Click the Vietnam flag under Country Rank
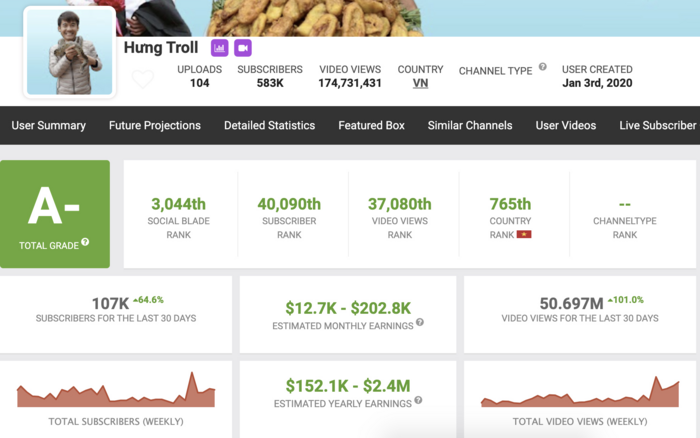Viewport: 700px width, 438px height. (x=523, y=234)
